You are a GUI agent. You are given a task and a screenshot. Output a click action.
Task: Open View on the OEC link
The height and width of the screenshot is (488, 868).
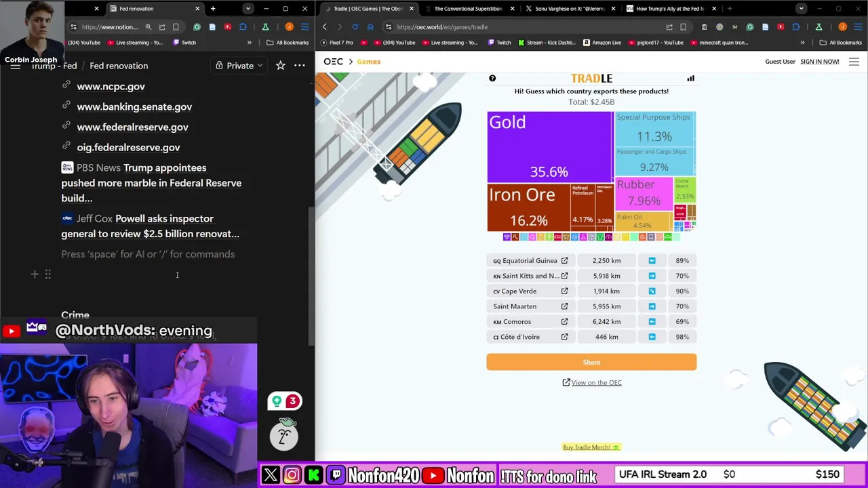[592, 383]
